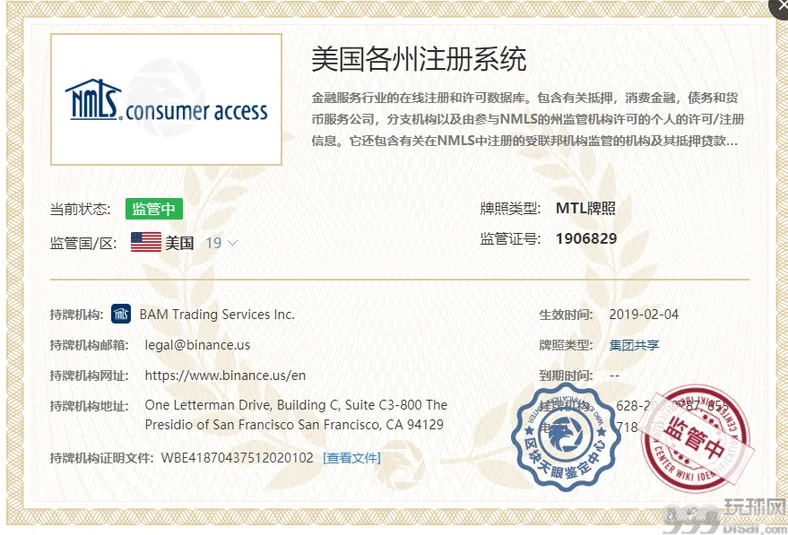Screen dimensions: 788x535
Task: Click the blue 区块天眼鉴定中心 seal
Action: coord(565,438)
